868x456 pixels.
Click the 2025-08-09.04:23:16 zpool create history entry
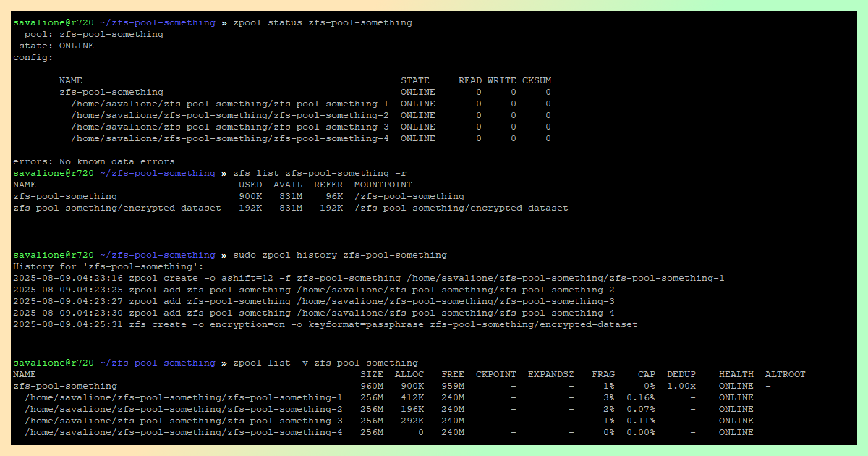369,278
